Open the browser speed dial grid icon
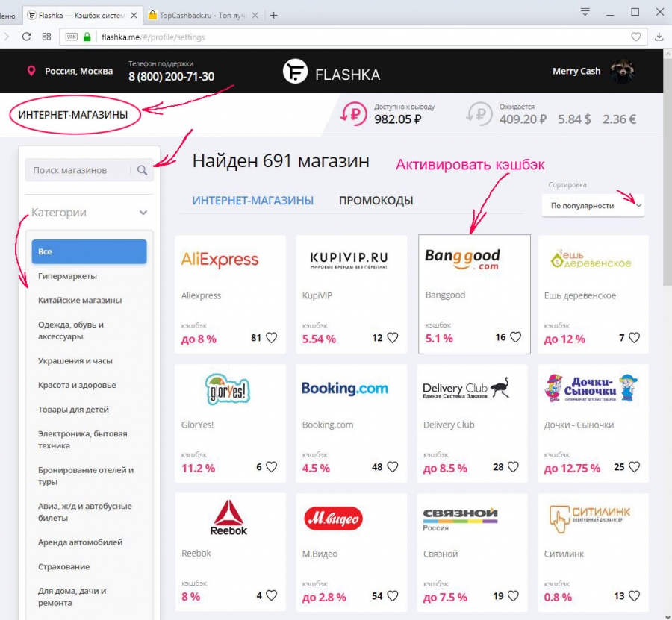The image size is (672, 620). [46, 37]
